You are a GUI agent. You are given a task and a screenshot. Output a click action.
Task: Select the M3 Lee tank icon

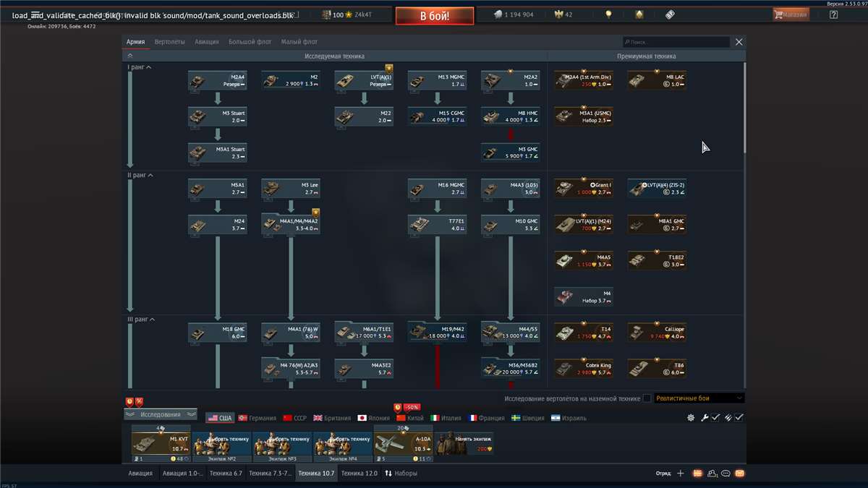[x=290, y=189]
